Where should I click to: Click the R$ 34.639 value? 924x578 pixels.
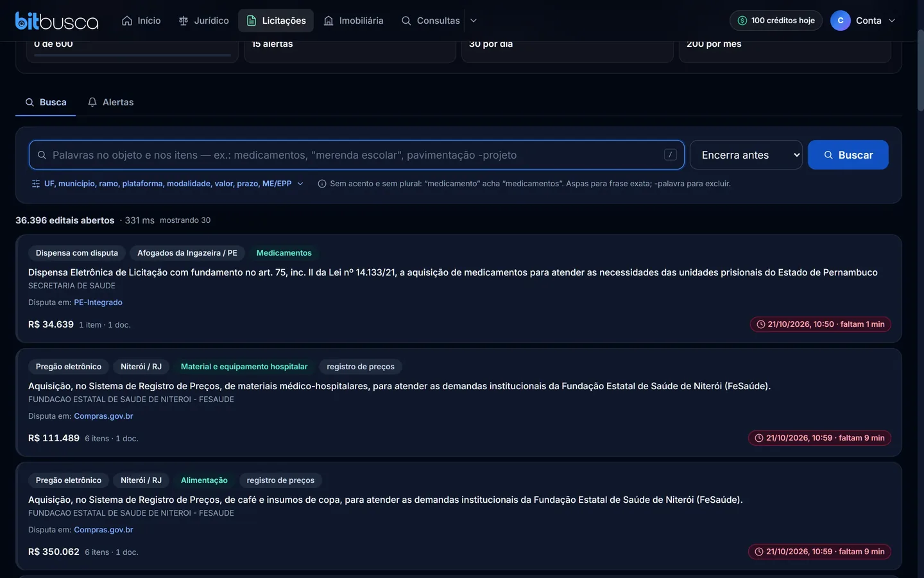[x=51, y=324]
